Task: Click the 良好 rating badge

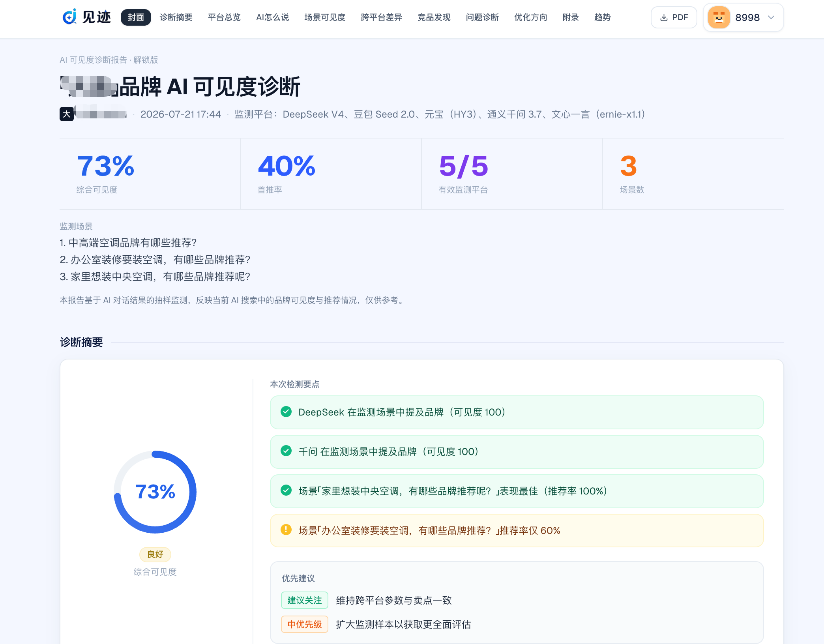Action: click(x=155, y=554)
